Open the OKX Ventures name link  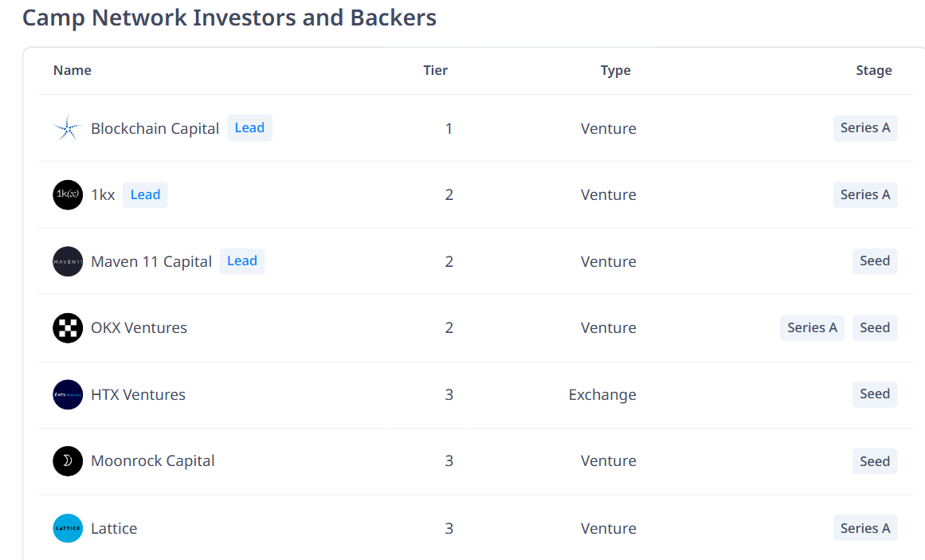pyautogui.click(x=139, y=327)
